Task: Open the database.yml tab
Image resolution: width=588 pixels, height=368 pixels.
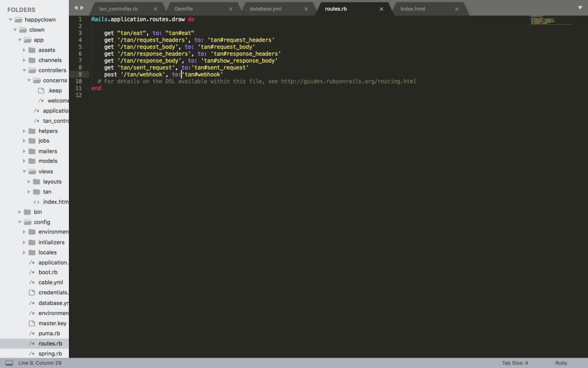Action: 265,9
